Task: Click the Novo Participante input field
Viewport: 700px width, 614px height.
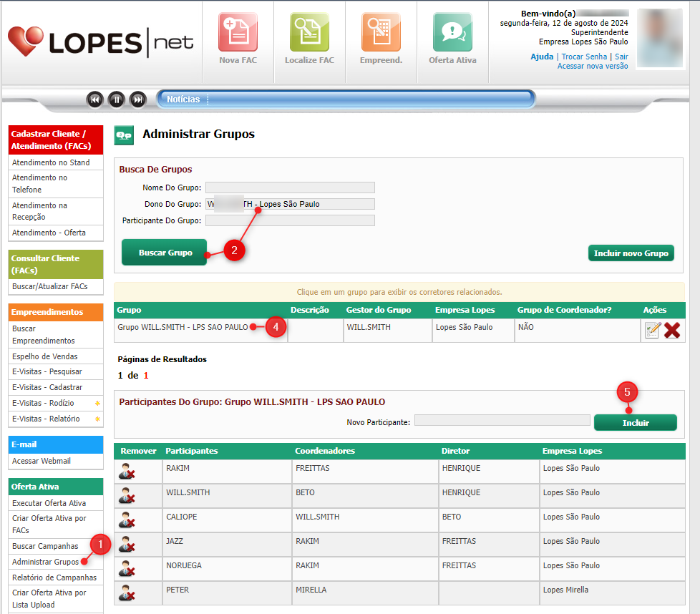Action: click(x=502, y=421)
